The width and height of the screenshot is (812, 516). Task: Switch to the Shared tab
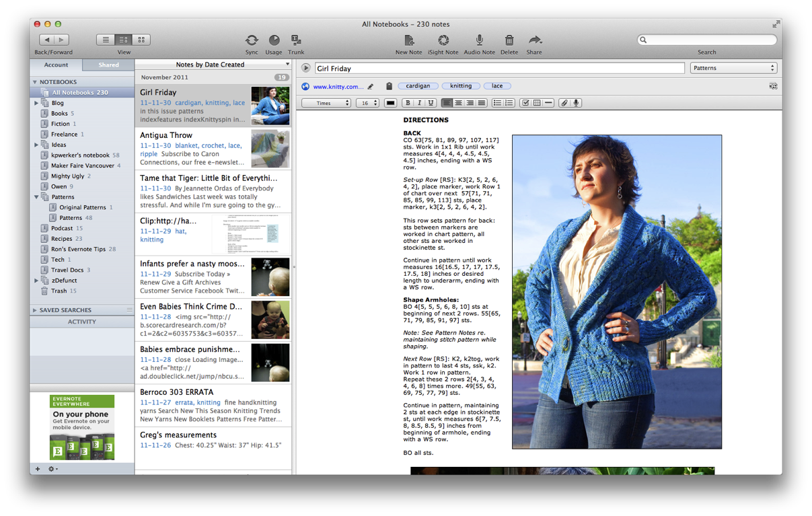click(x=108, y=65)
